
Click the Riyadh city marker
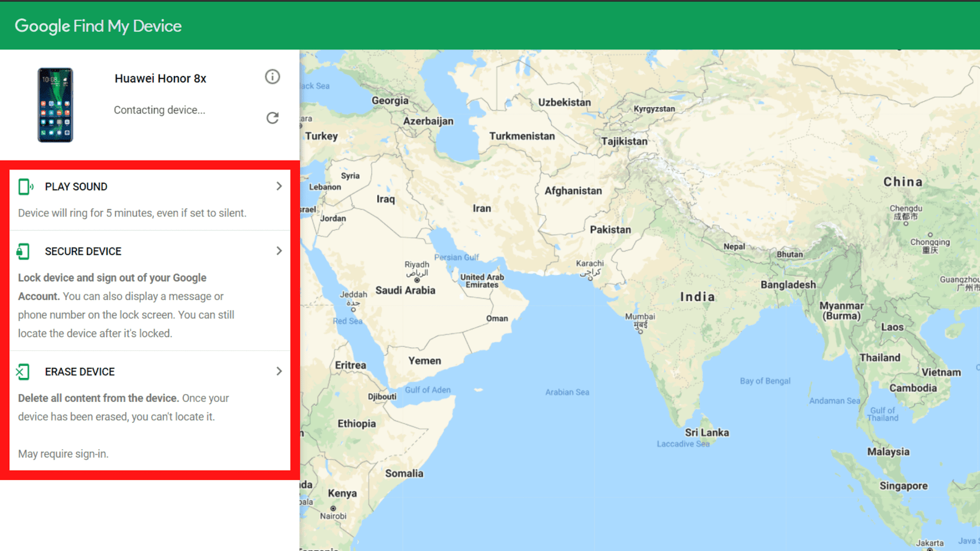pos(417,280)
